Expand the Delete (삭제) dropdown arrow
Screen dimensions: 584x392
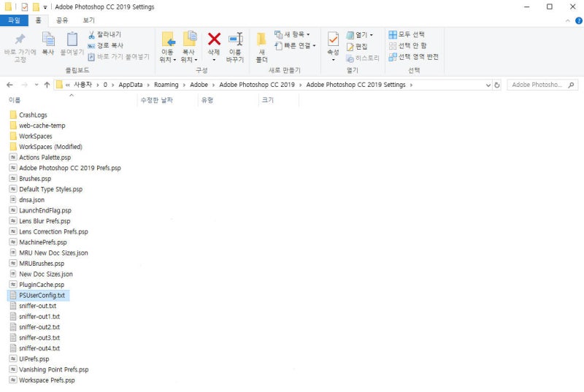[x=214, y=60]
